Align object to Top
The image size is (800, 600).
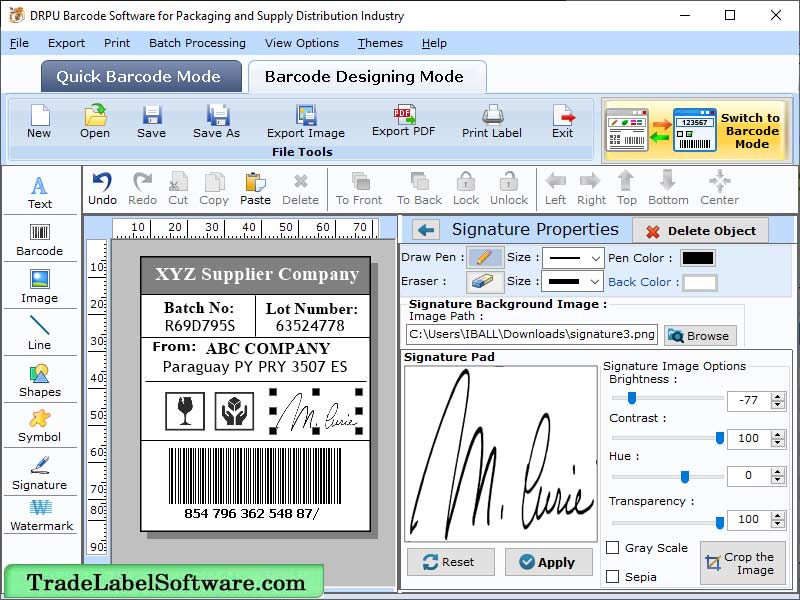[627, 188]
